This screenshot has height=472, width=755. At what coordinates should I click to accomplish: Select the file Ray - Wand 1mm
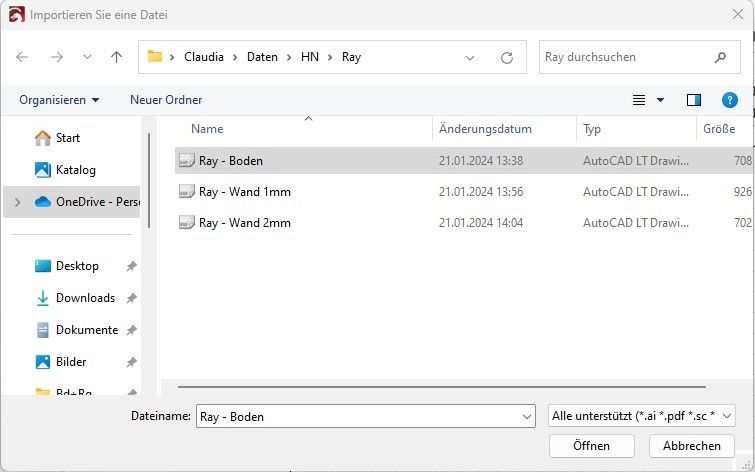[244, 192]
